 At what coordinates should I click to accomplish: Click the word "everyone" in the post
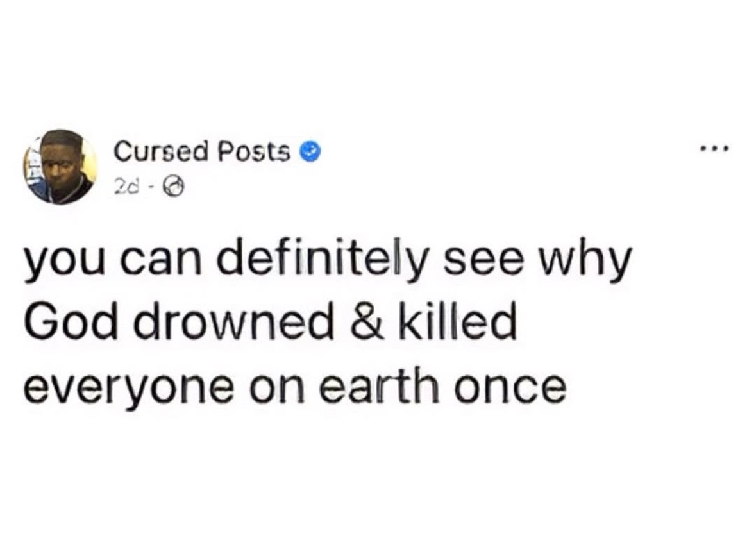pos(128,388)
